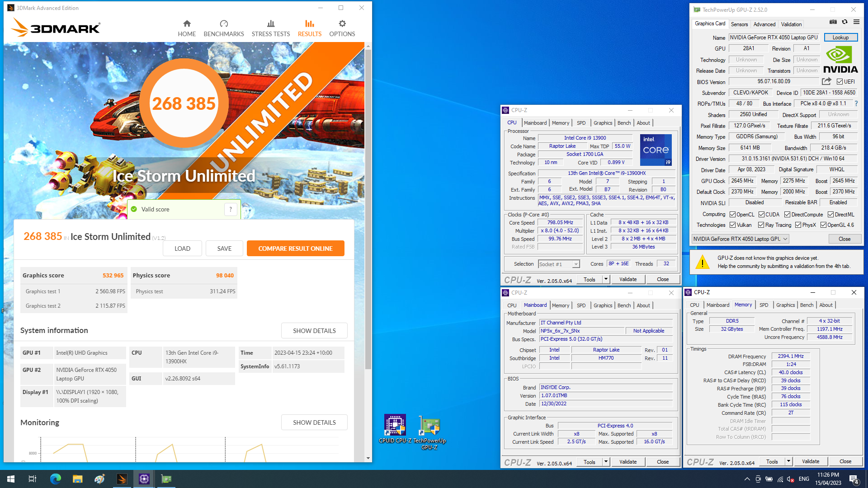868x488 pixels.
Task: Toggle the DirectML checkbox
Action: pyautogui.click(x=831, y=215)
